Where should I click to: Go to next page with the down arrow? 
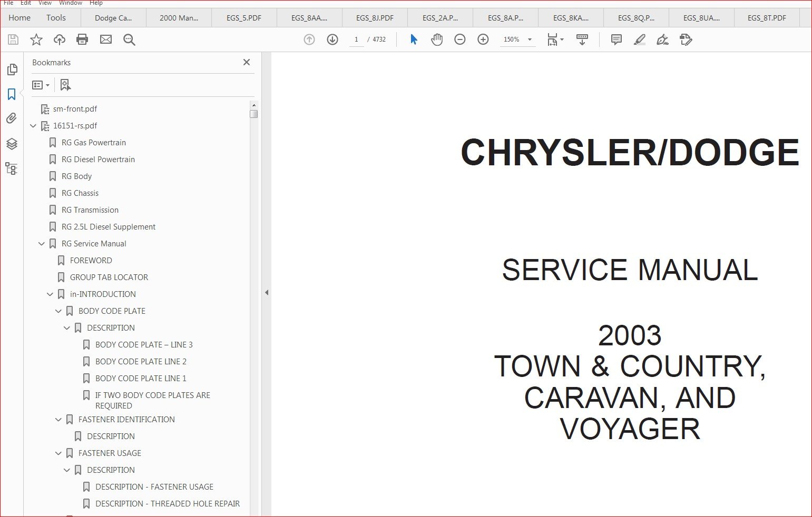point(332,39)
